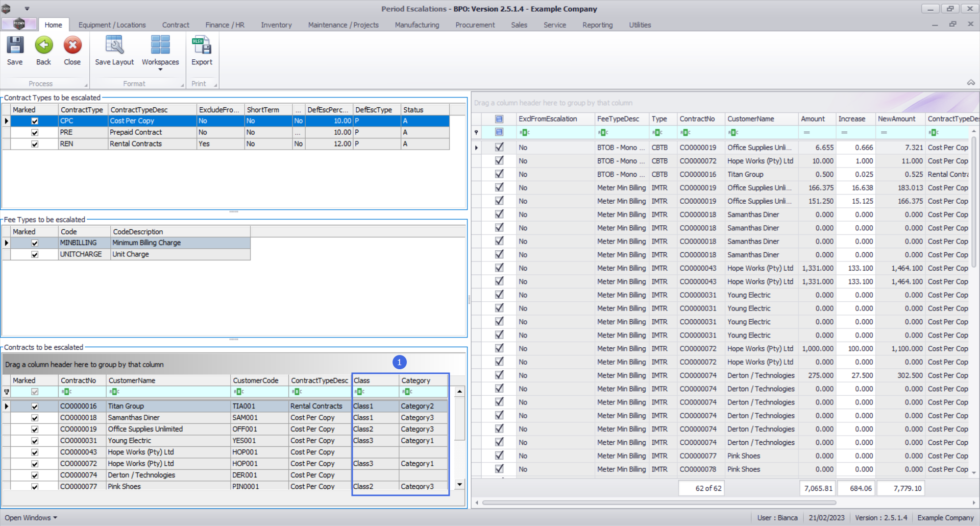Image resolution: width=980 pixels, height=526 pixels.
Task: Click the green Back arrow icon
Action: (43, 45)
